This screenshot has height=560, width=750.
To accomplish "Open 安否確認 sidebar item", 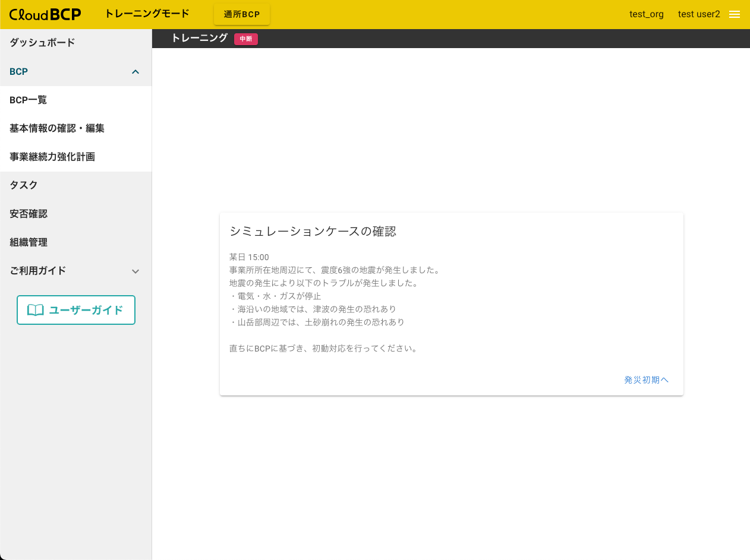I will 29,214.
